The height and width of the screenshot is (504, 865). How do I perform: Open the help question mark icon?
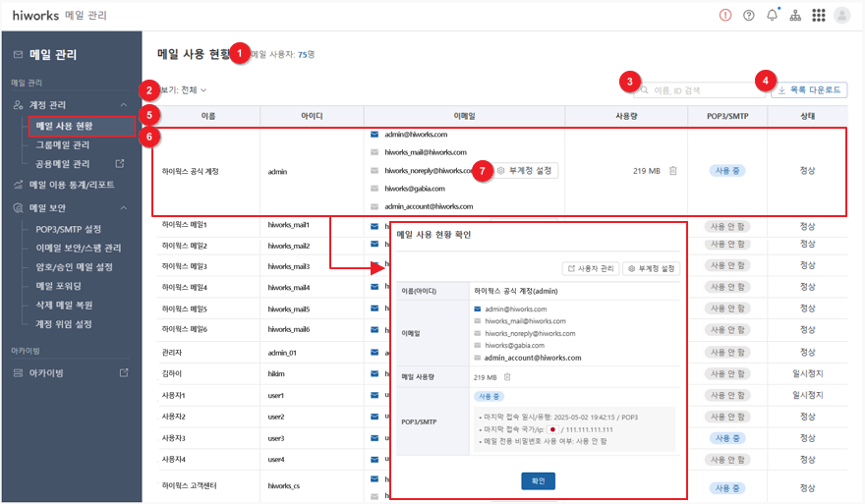749,15
